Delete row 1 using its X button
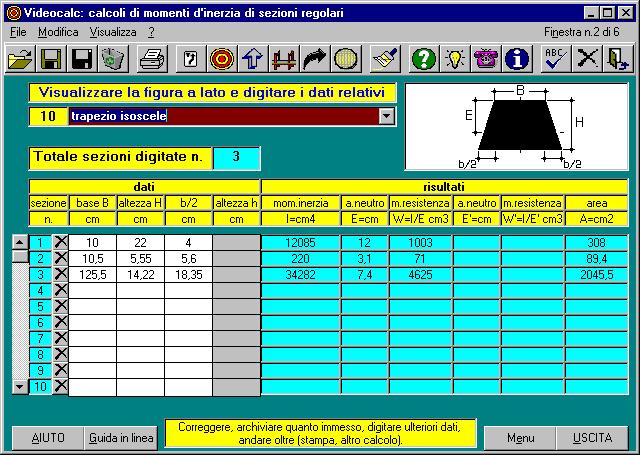This screenshot has height=455, width=640. click(x=60, y=242)
